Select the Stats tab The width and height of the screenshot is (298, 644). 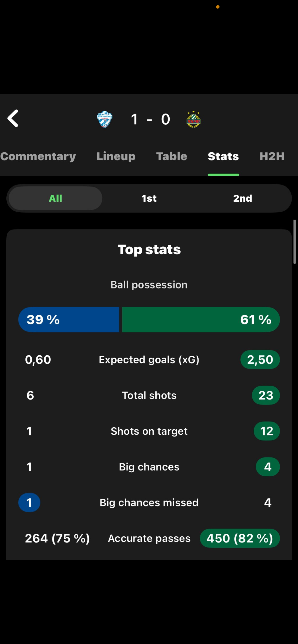click(223, 156)
